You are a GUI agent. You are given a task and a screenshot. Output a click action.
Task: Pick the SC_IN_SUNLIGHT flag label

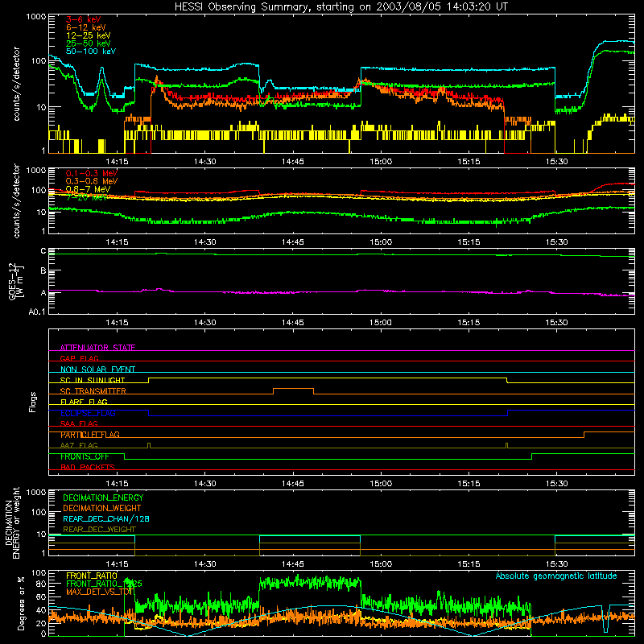[93, 380]
